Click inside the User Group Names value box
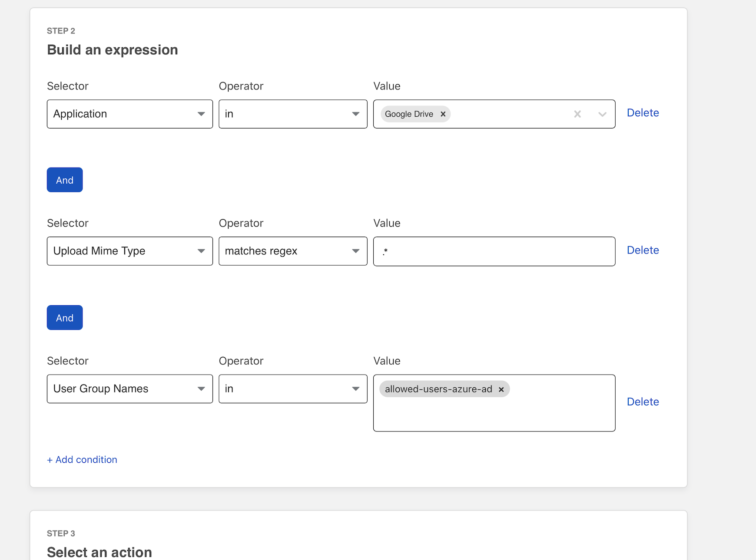This screenshot has height=560, width=756. (494, 413)
